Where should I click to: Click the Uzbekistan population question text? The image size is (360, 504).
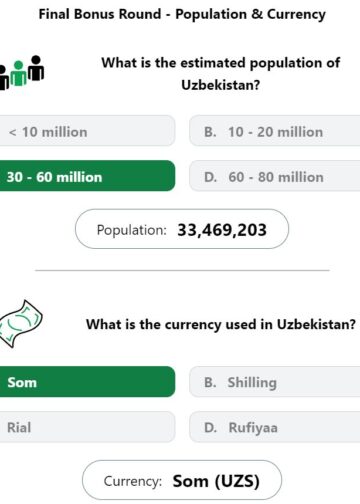[x=221, y=74]
